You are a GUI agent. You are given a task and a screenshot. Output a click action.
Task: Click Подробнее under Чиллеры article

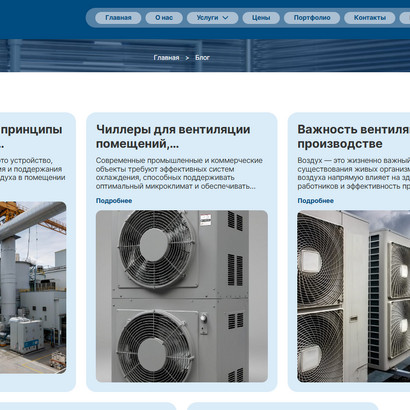[114, 201]
